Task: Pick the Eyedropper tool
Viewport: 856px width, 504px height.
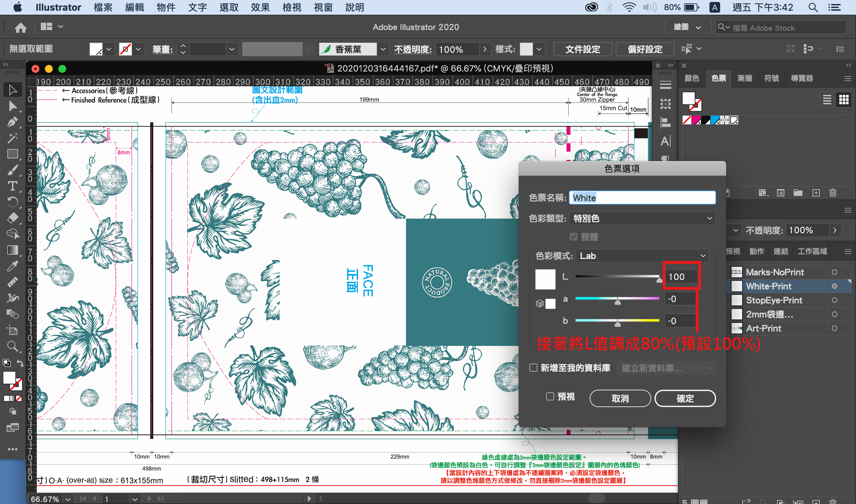Action: (x=13, y=267)
